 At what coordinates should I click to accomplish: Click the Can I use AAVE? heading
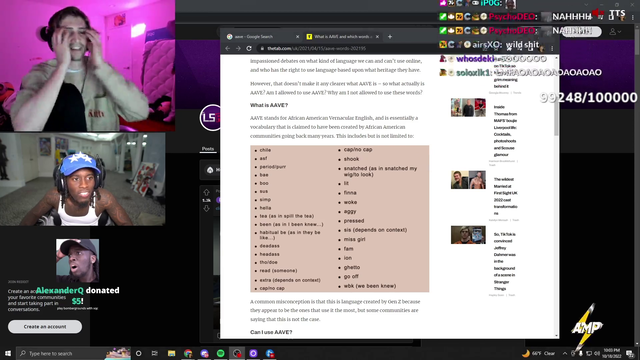point(271,332)
